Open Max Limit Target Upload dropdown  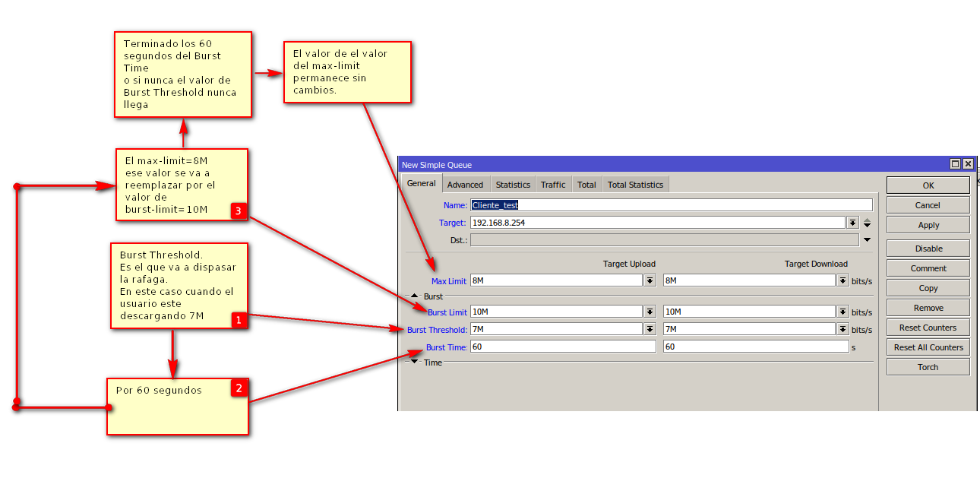click(x=650, y=281)
